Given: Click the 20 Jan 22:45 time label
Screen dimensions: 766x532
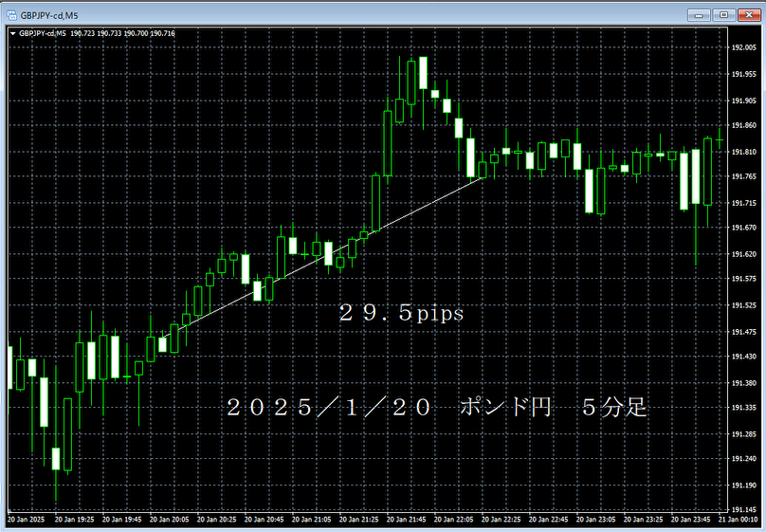Looking at the screenshot, I should 548,520.
